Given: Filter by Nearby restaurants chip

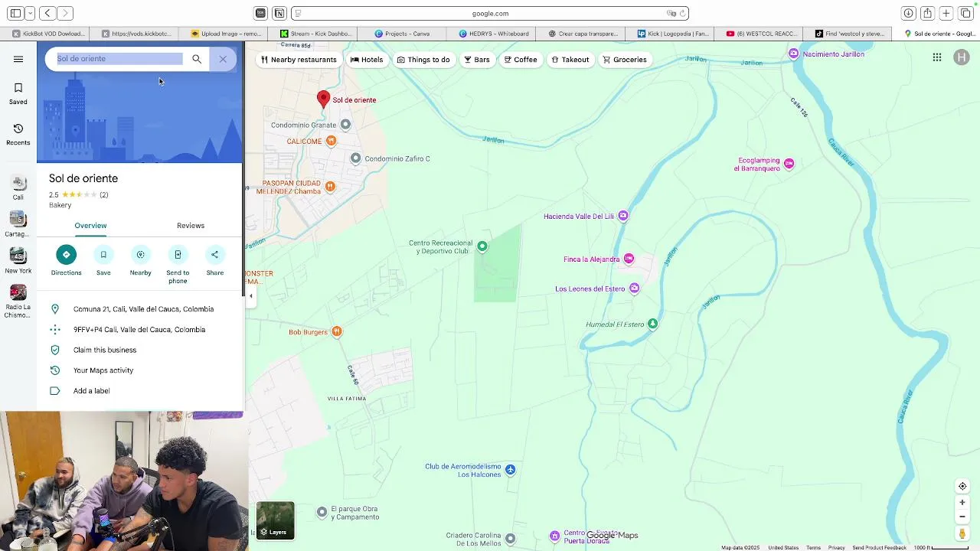Looking at the screenshot, I should (299, 60).
